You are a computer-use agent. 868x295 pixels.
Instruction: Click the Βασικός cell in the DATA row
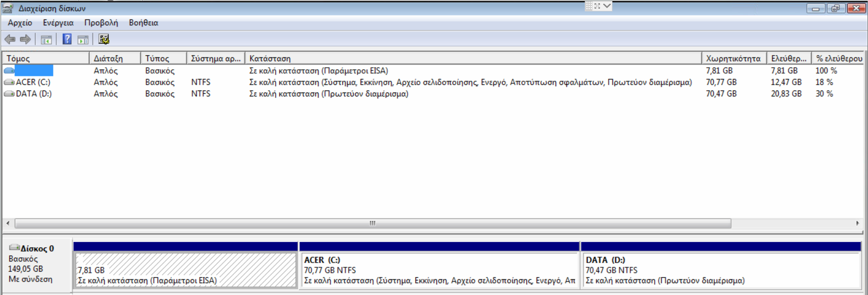160,94
